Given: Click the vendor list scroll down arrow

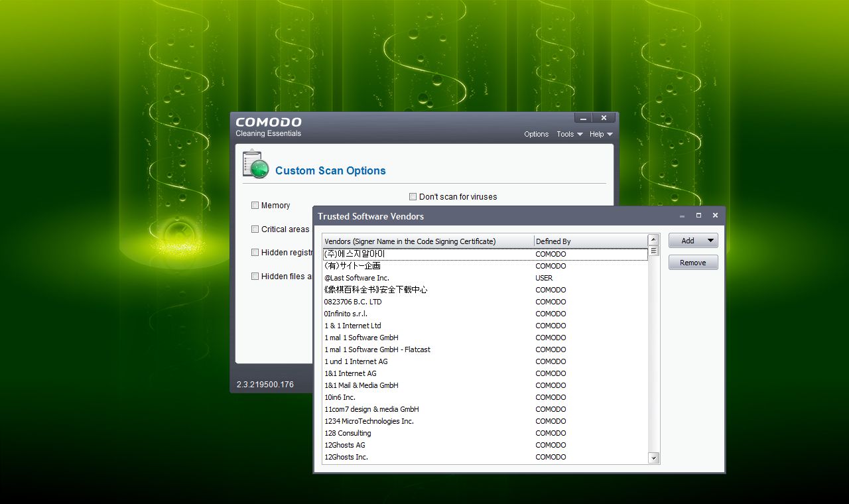Looking at the screenshot, I should (x=653, y=458).
